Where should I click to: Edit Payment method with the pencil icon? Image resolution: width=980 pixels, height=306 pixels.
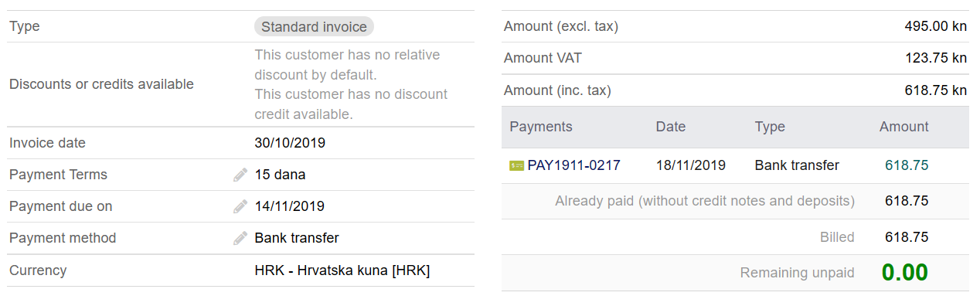[240, 238]
